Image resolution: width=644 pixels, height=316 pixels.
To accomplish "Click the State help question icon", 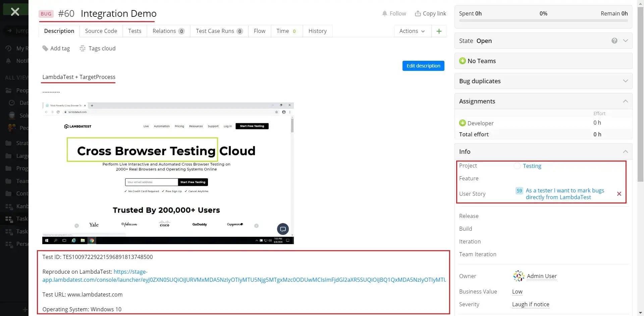I will (x=614, y=41).
